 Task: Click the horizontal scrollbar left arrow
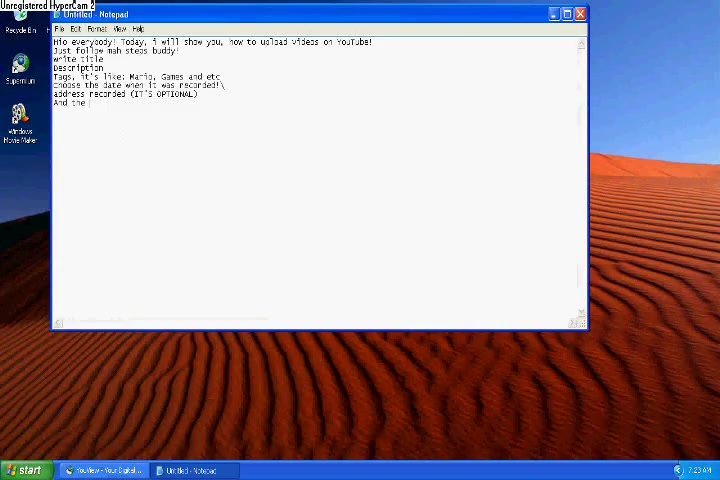[59, 322]
